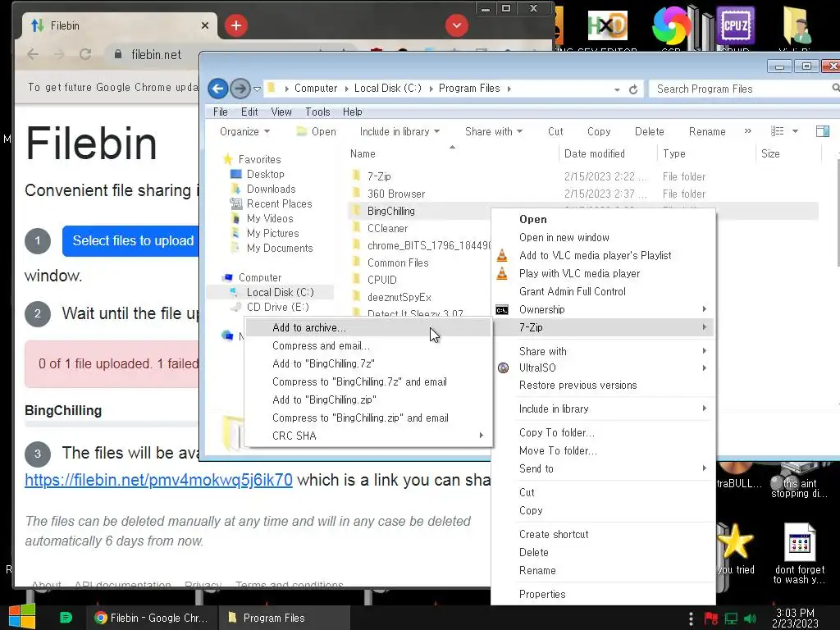
Task: Click the Explorer back arrow button
Action: (x=218, y=89)
